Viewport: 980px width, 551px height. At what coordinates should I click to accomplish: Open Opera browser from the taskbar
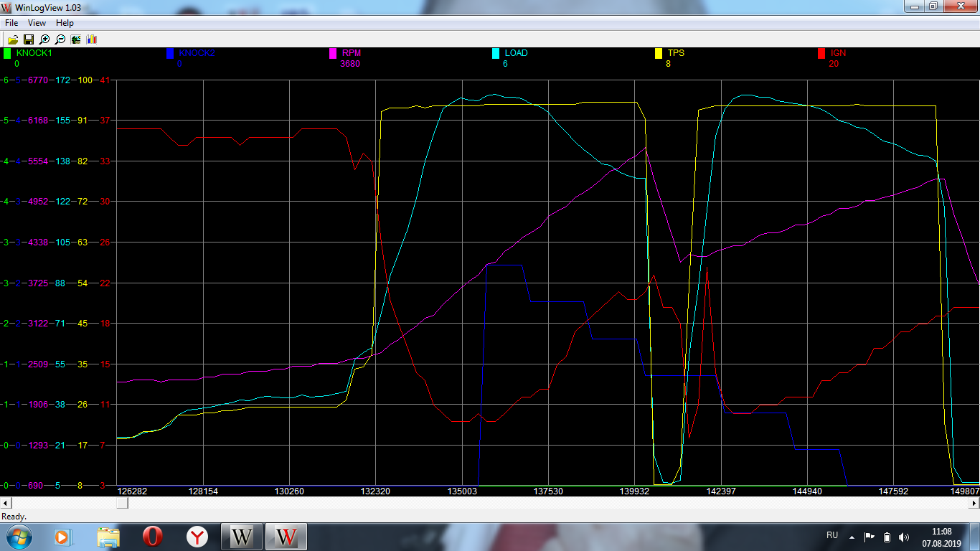153,537
